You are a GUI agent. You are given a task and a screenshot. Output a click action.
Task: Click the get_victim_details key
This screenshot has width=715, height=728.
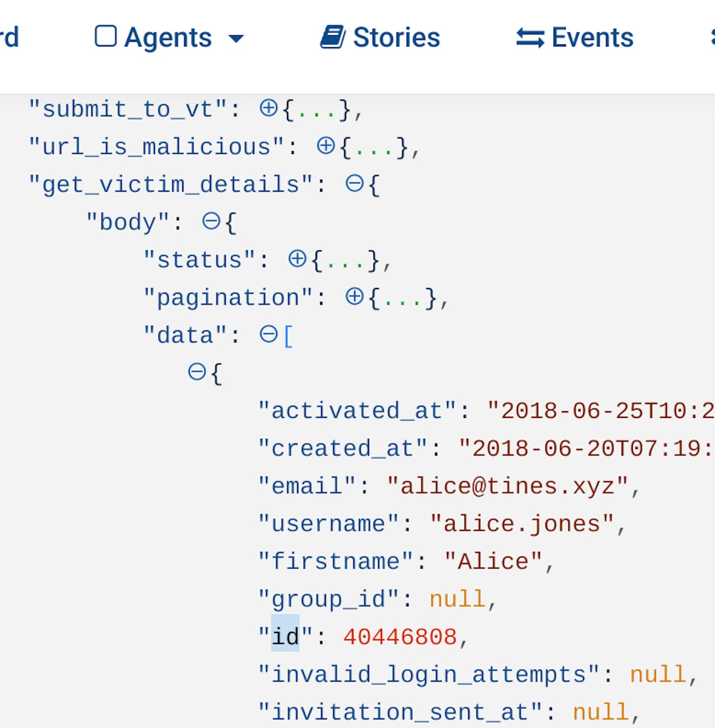point(170,184)
